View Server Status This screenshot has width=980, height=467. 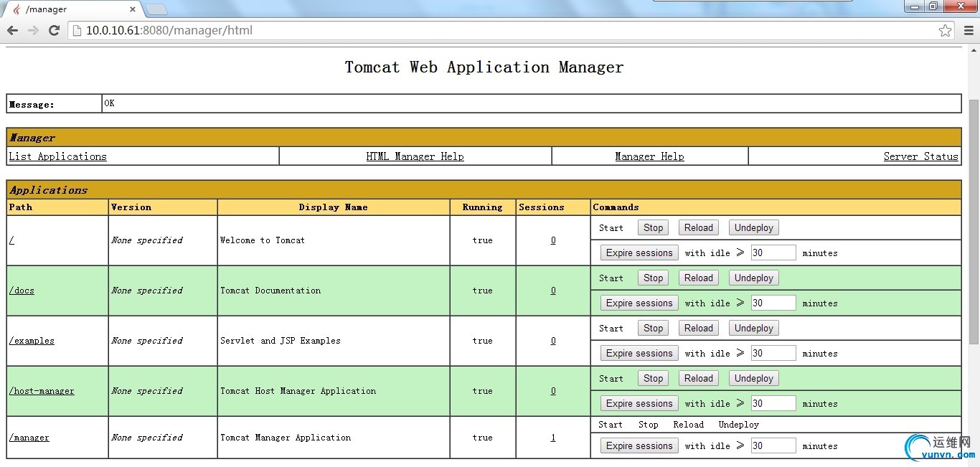(921, 156)
